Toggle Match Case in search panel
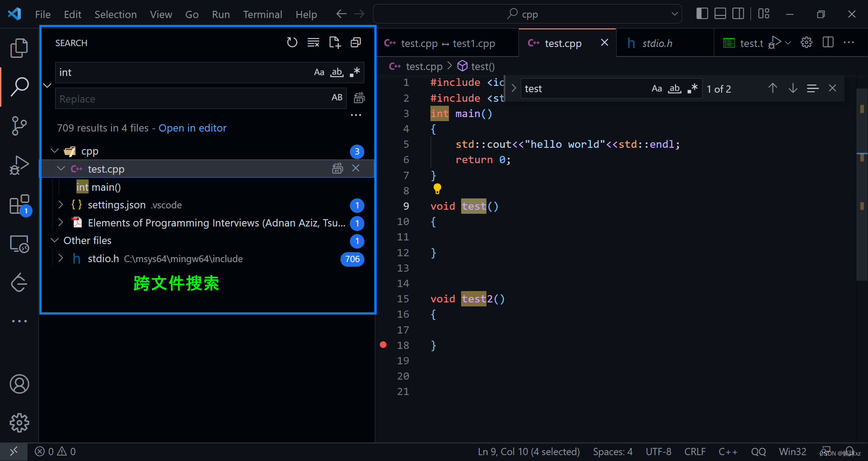 (x=319, y=72)
